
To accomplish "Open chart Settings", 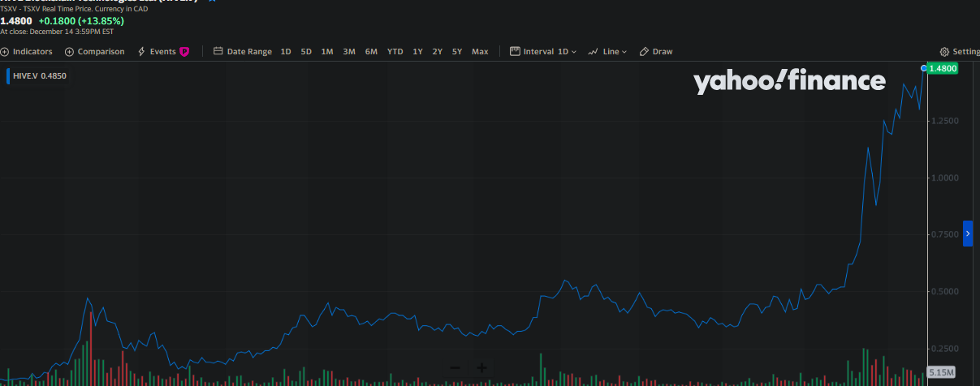I will [960, 51].
